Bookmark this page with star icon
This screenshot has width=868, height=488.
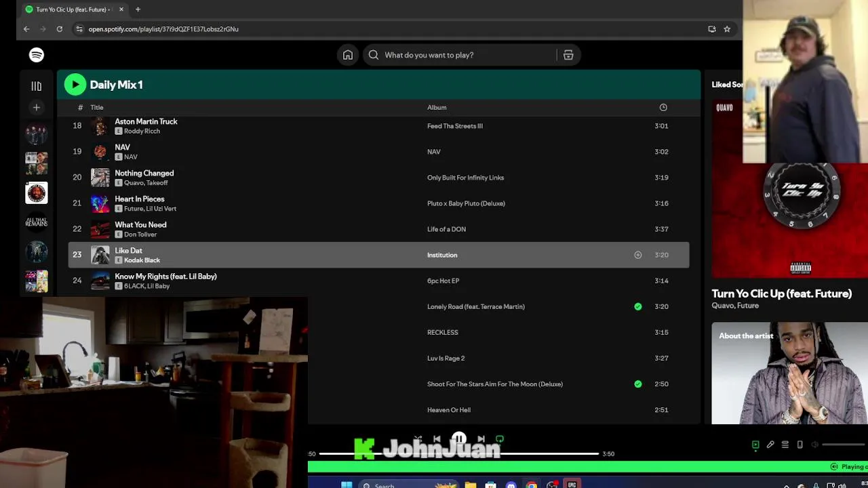(727, 29)
